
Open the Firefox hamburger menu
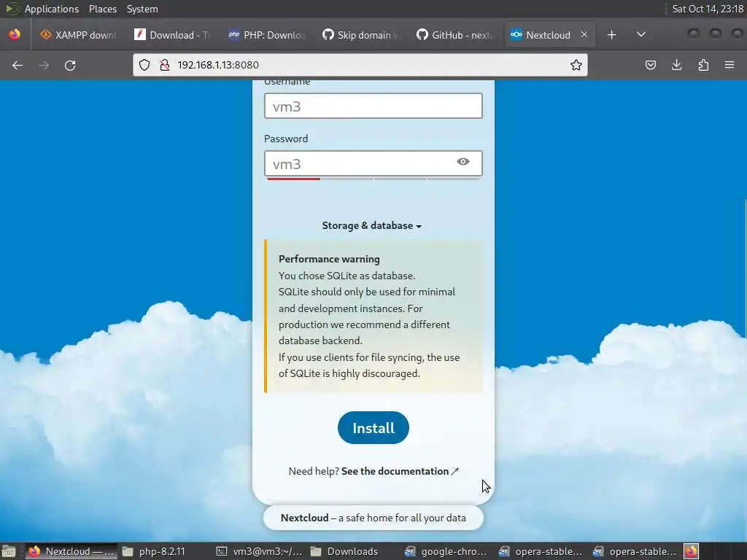point(729,65)
